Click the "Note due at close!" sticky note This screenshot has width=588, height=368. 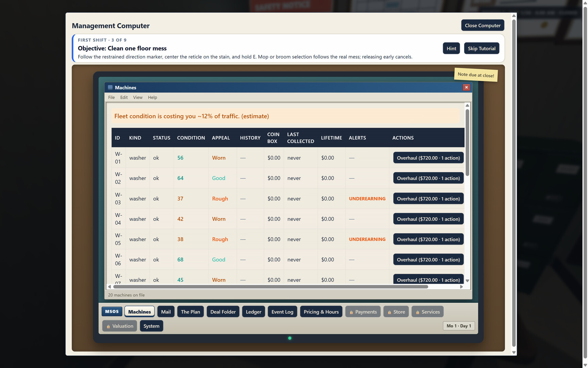[x=476, y=75]
